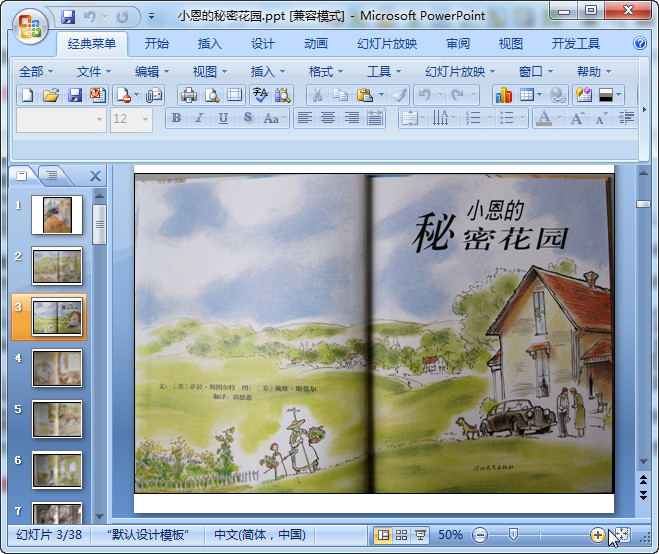This screenshot has height=554, width=659.
Task: Click 中文(简体，中国) language indicator
Action: [260, 535]
